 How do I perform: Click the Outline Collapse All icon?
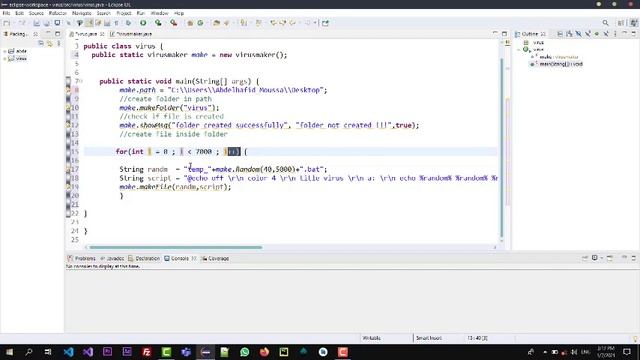[x=560, y=34]
